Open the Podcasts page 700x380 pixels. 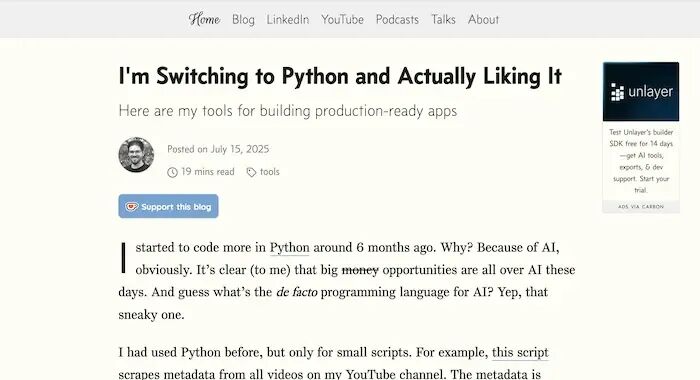click(397, 20)
